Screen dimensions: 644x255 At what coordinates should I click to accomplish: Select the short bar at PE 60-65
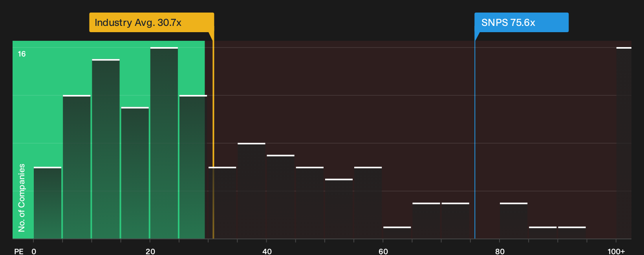397,233
